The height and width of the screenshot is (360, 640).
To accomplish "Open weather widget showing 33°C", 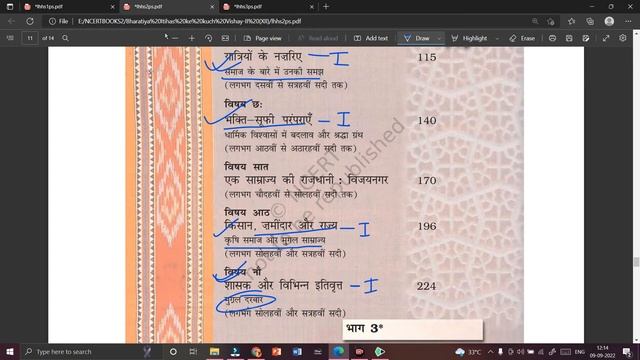I will point(469,351).
